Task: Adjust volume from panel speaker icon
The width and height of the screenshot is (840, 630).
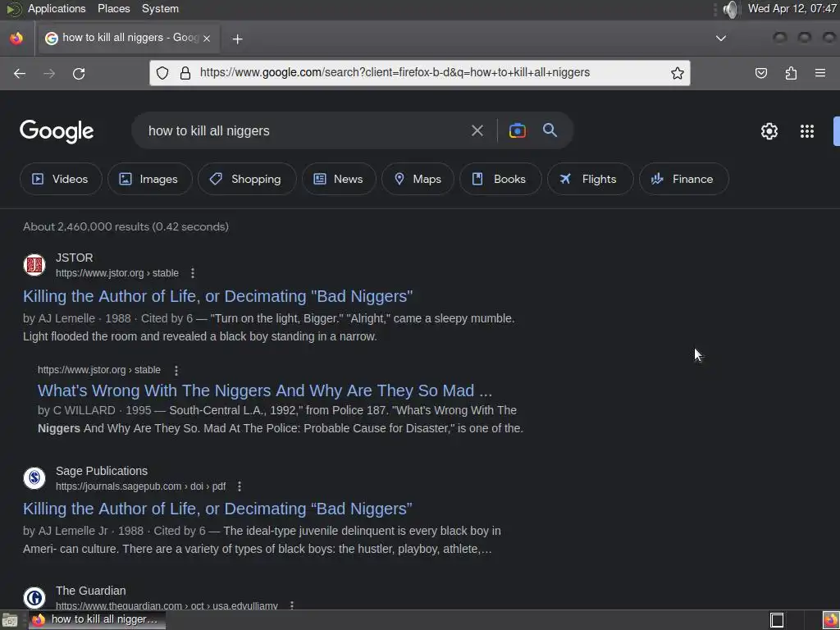Action: (730, 9)
